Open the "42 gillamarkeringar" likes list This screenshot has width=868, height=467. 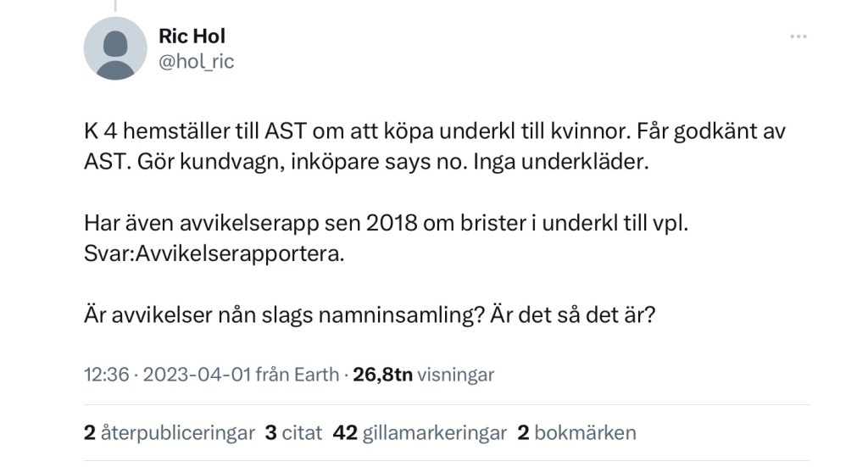pos(420,432)
